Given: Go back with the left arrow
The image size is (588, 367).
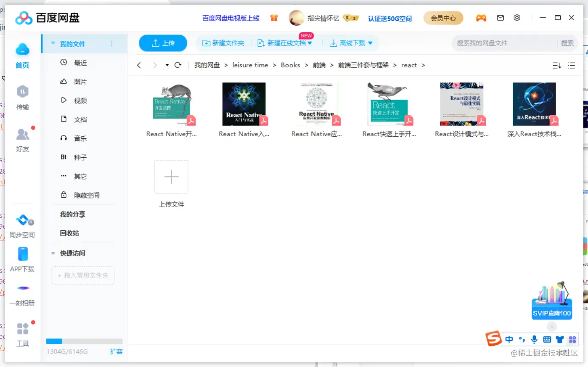Looking at the screenshot, I should [139, 65].
